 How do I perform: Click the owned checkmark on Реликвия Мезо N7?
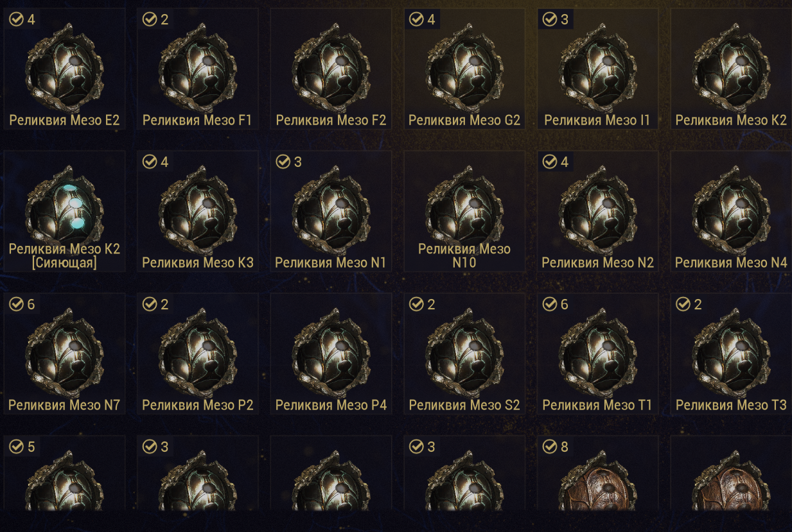(x=16, y=304)
